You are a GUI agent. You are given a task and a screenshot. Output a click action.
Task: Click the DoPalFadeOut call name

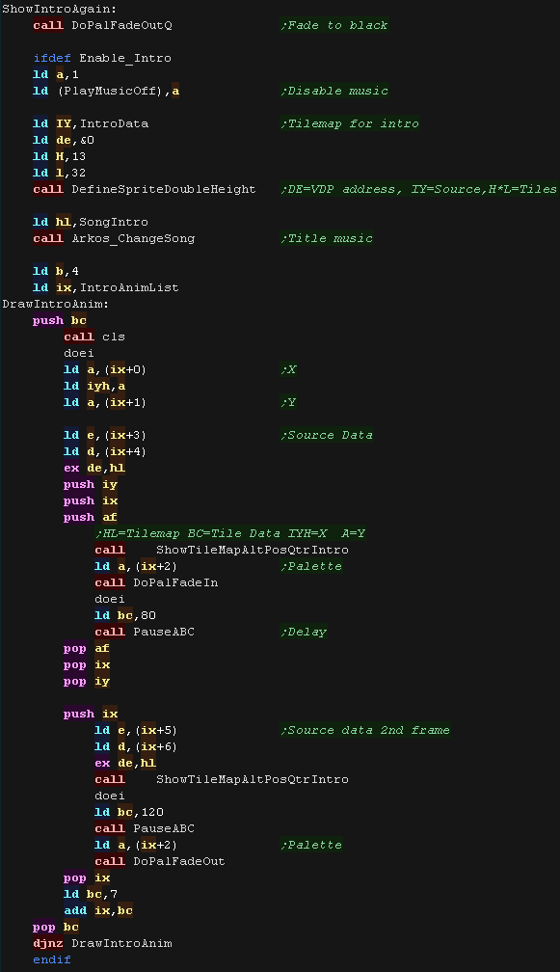[179, 861]
